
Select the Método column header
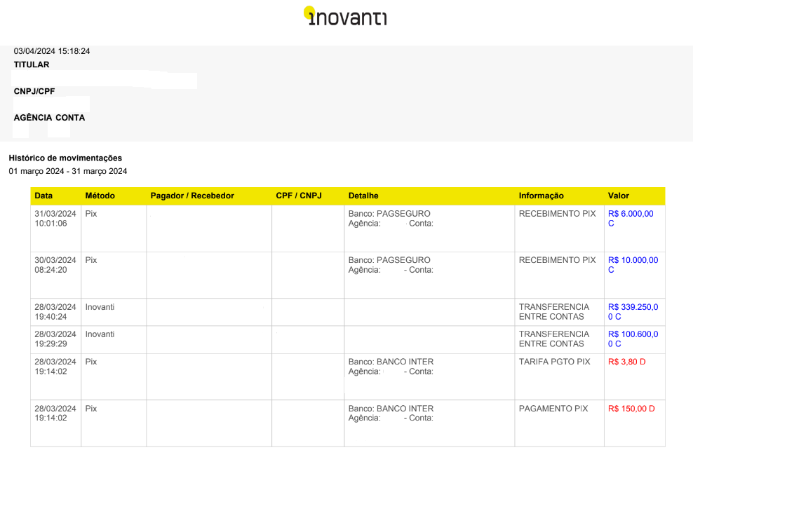(x=100, y=196)
